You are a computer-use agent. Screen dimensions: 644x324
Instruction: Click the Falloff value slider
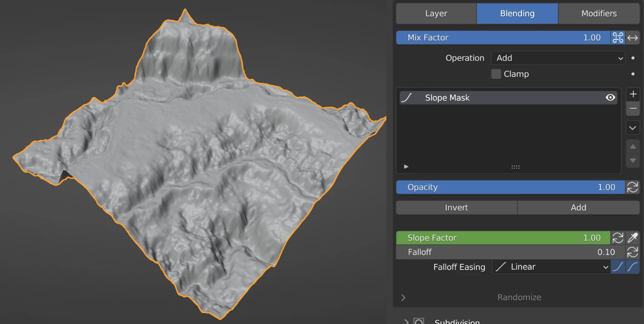pyautogui.click(x=503, y=252)
